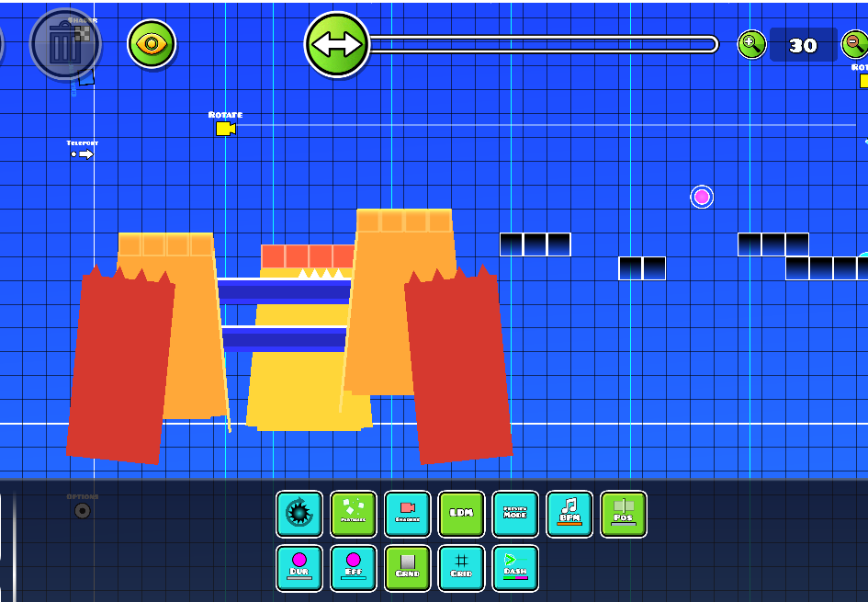Toggle the eye preview button
Screen dimensions: 868x602
[152, 44]
